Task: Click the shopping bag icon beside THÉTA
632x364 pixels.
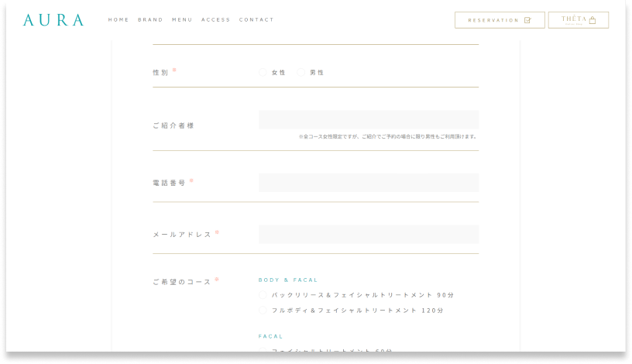Action: pyautogui.click(x=592, y=21)
